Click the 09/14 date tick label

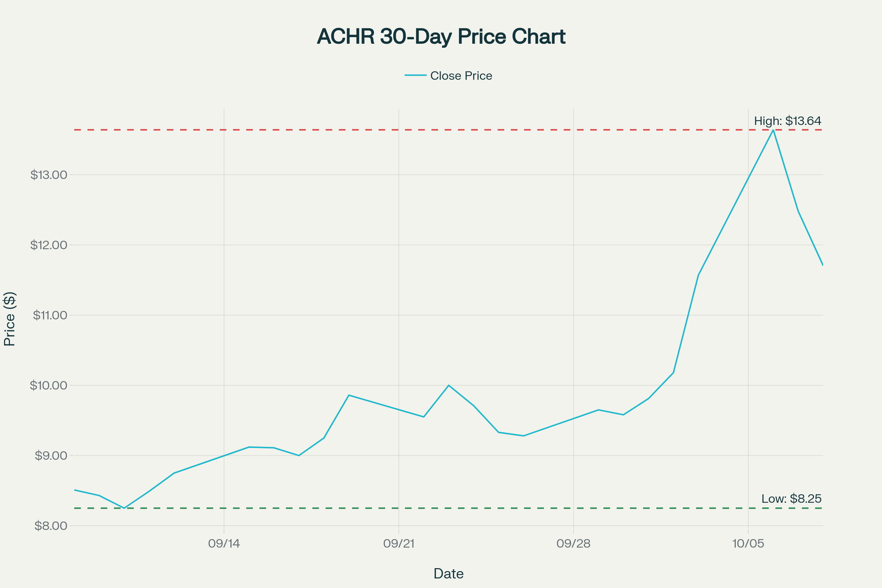click(224, 544)
